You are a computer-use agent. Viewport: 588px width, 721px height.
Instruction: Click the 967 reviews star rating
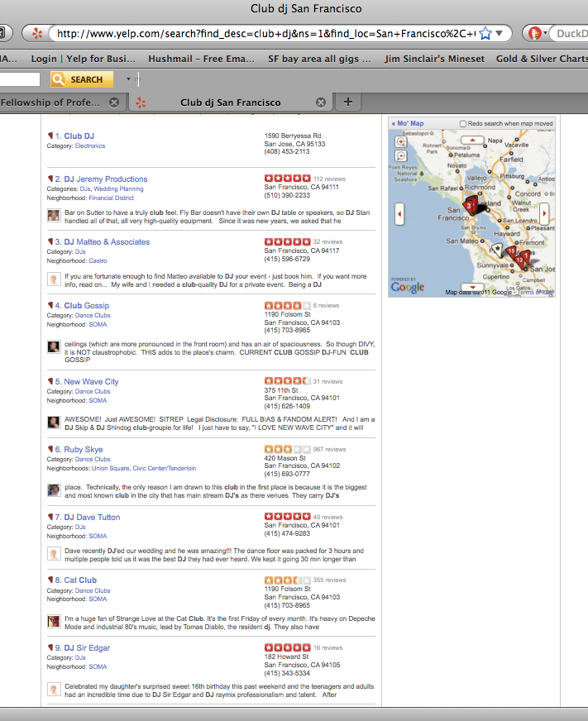pos(288,449)
